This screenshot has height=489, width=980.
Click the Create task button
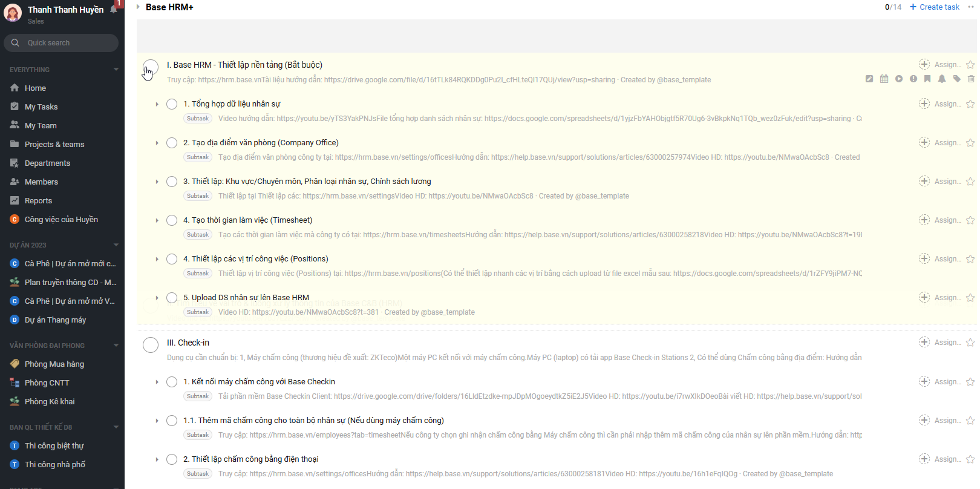(935, 7)
